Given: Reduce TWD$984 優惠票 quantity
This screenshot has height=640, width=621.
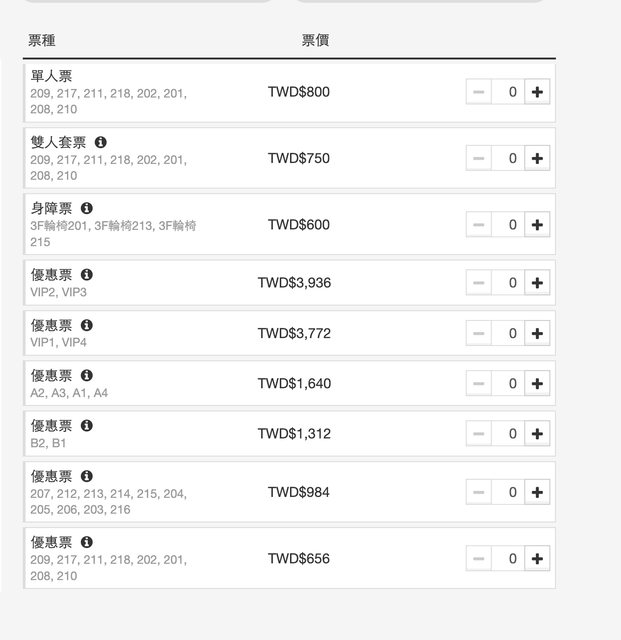Looking at the screenshot, I should click(x=479, y=492).
